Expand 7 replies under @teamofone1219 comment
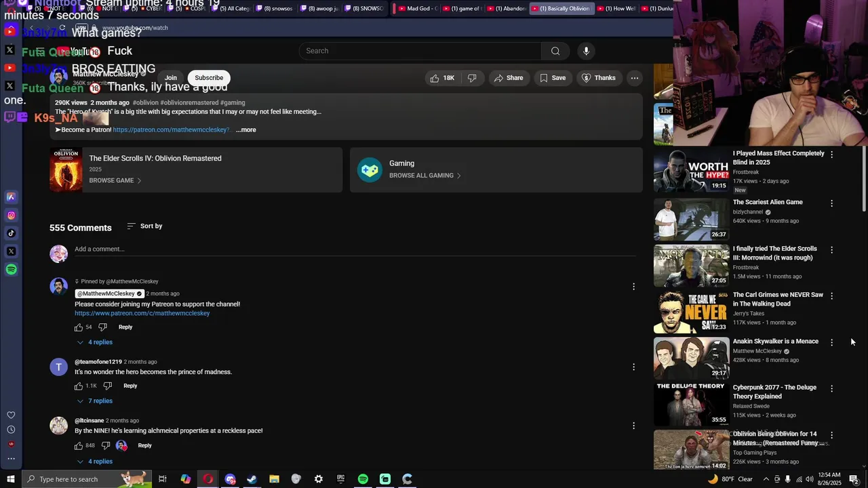This screenshot has width=868, height=488. point(94,401)
